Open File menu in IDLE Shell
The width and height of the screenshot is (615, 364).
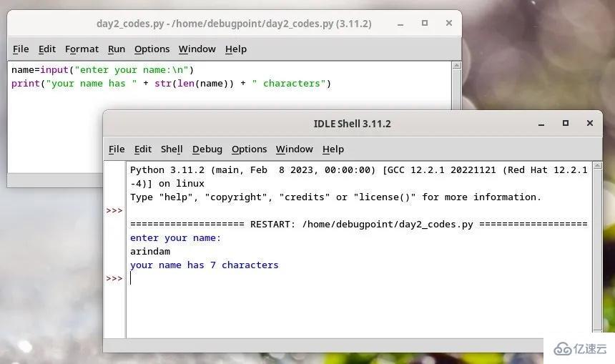(x=117, y=149)
